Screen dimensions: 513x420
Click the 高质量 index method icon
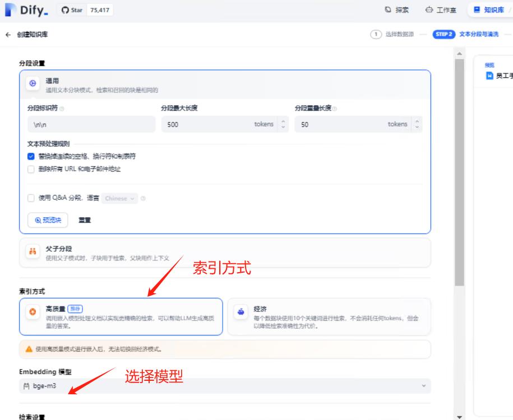(33, 312)
